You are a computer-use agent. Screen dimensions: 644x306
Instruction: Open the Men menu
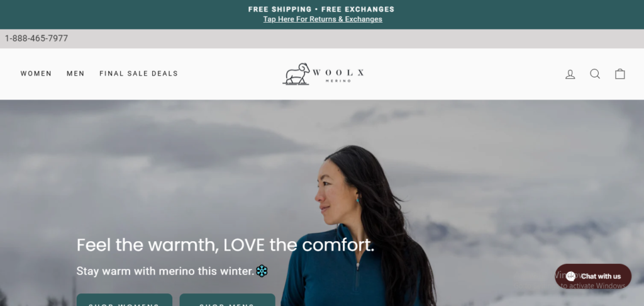click(75, 74)
